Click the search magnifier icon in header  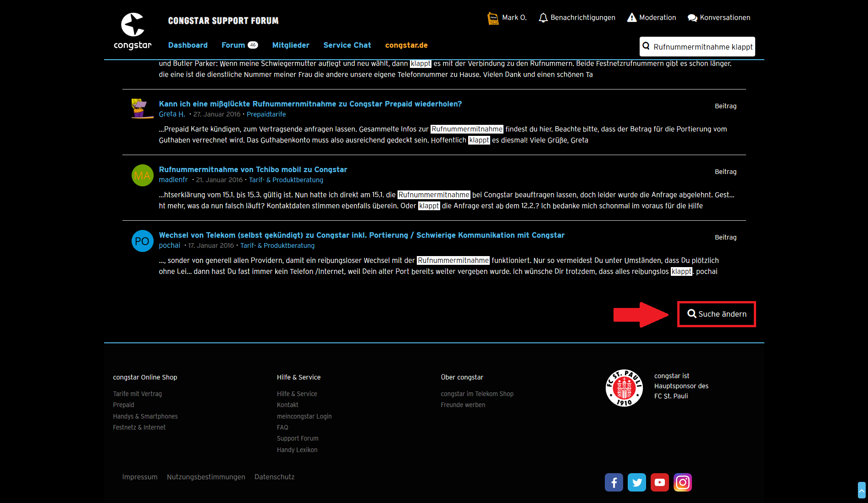click(646, 46)
